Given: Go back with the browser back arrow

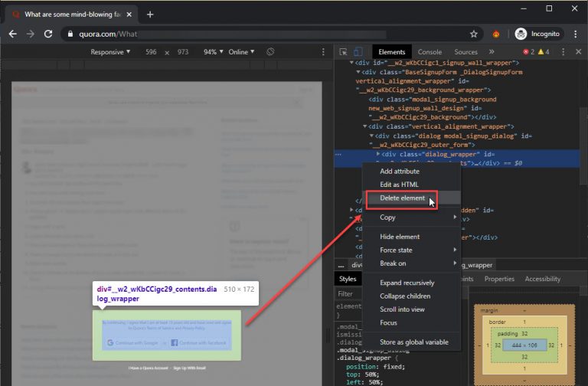Looking at the screenshot, I should coord(13,34).
